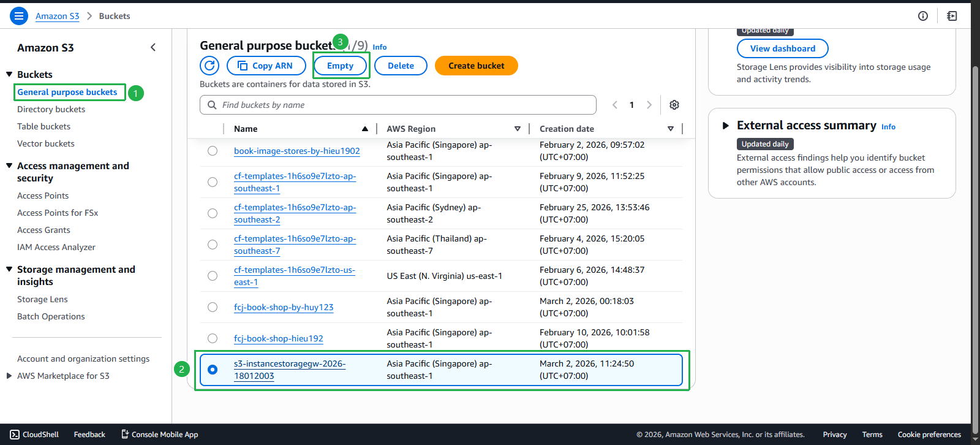Click the Copy ARN button
The width and height of the screenshot is (980, 445).
point(266,66)
